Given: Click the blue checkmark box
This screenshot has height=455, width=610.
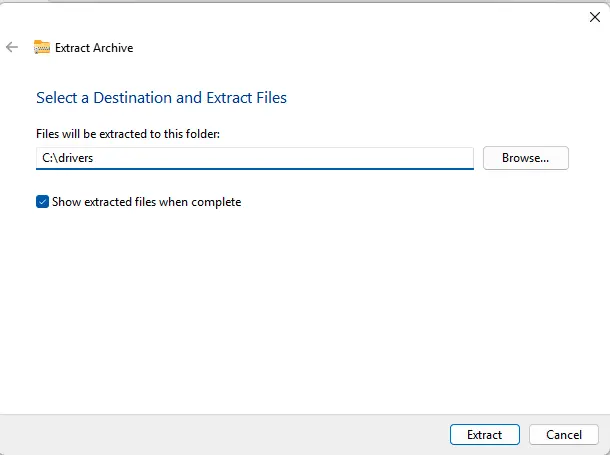Looking at the screenshot, I should [x=42, y=202].
